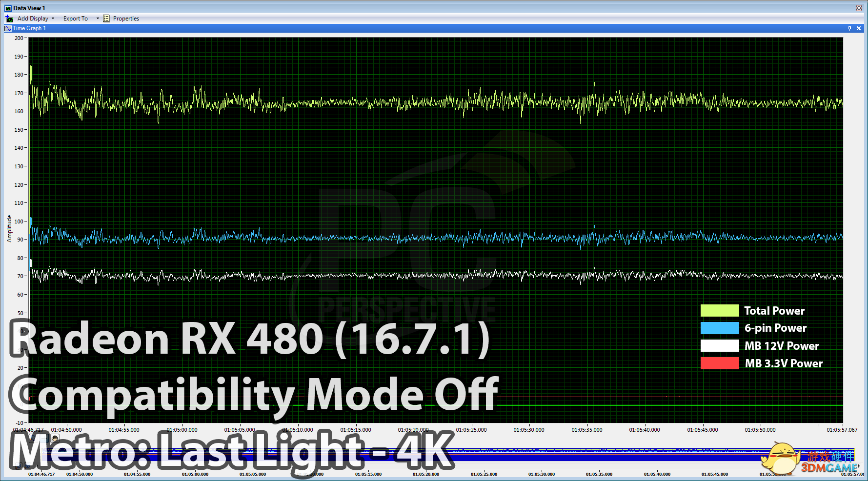
Task: Click the 120 value on the amplitude axis
Action: pyautogui.click(x=19, y=185)
